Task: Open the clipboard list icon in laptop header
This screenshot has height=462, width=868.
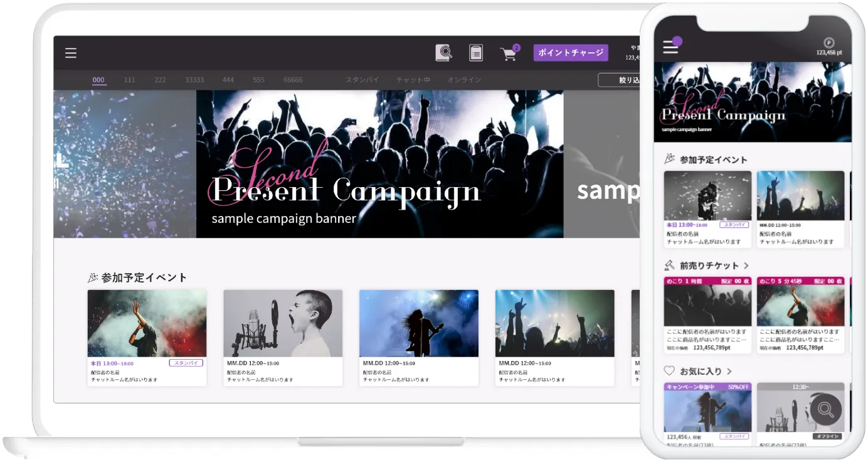Action: [476, 53]
